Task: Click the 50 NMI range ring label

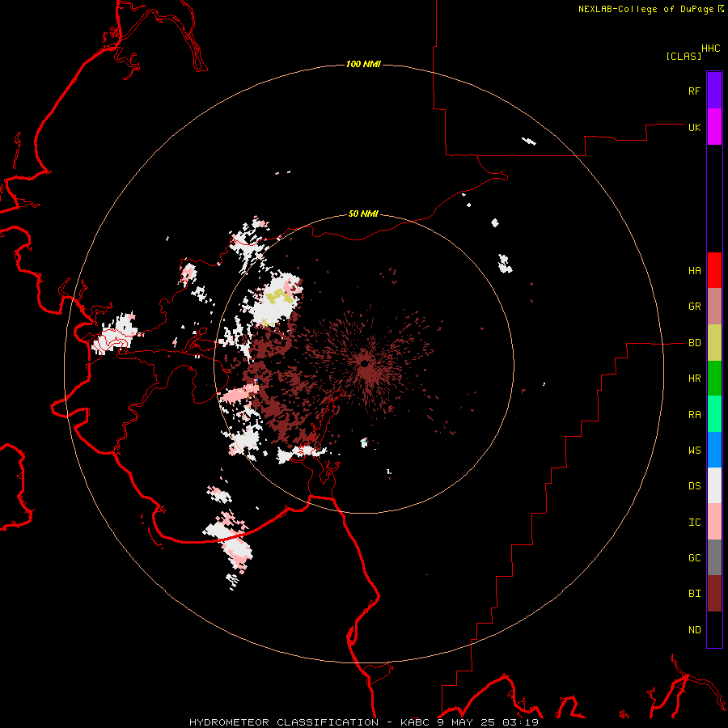Action: coord(363,214)
